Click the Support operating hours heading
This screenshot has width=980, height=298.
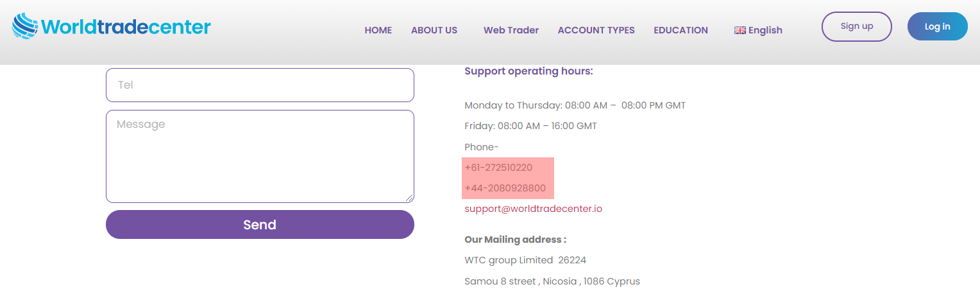[x=528, y=71]
